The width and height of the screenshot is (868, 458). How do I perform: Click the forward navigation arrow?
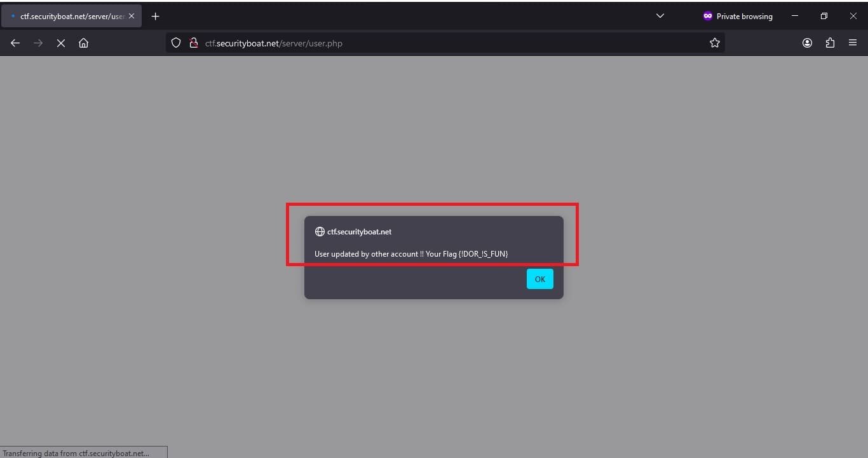click(x=38, y=43)
